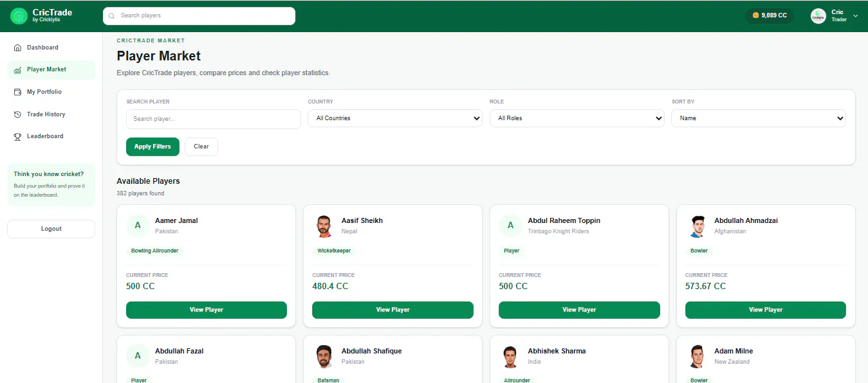View Player for Aasif Sheikh
This screenshot has height=383, width=868.
(393, 310)
